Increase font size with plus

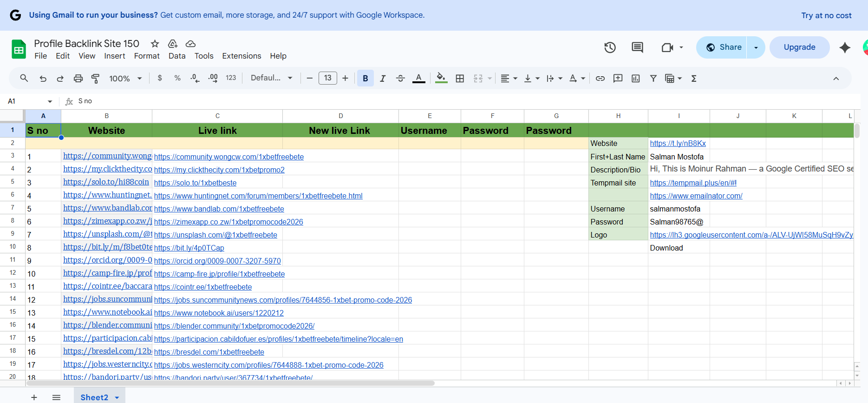(345, 78)
